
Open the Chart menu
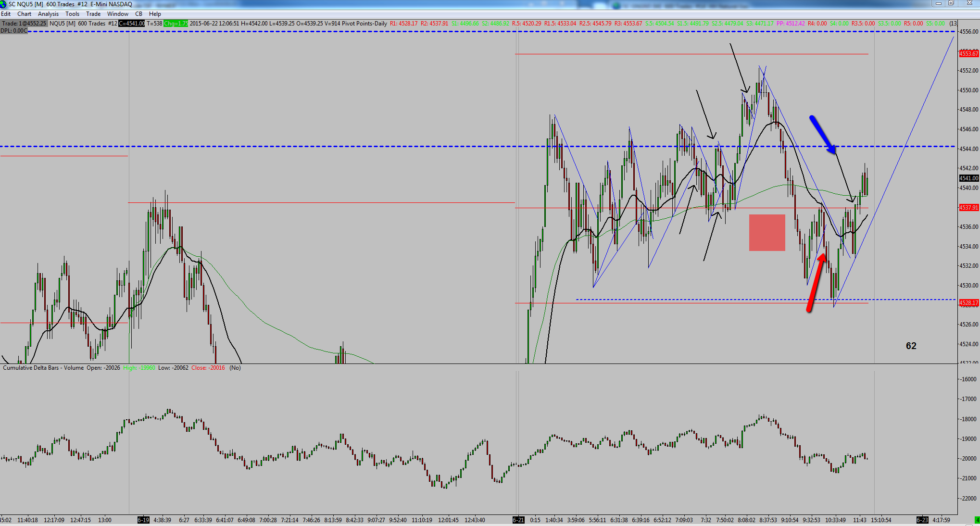tap(24, 14)
